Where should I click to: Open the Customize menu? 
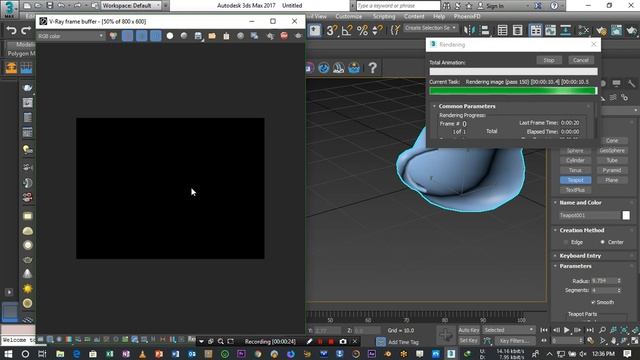pos(349,16)
